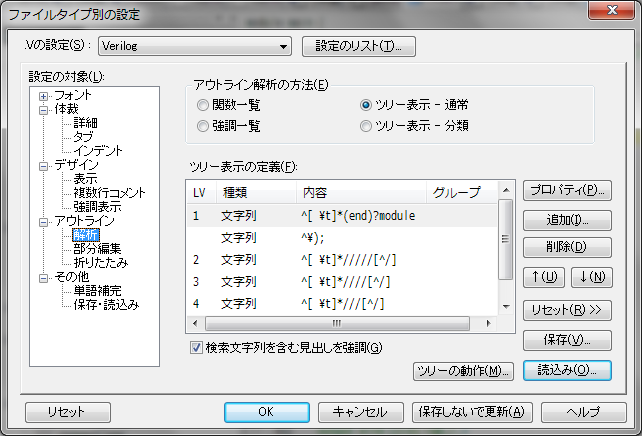642x436 pixels.
Task: Select ツリー表示 - 分類 radio option
Action: pyautogui.click(x=367, y=125)
